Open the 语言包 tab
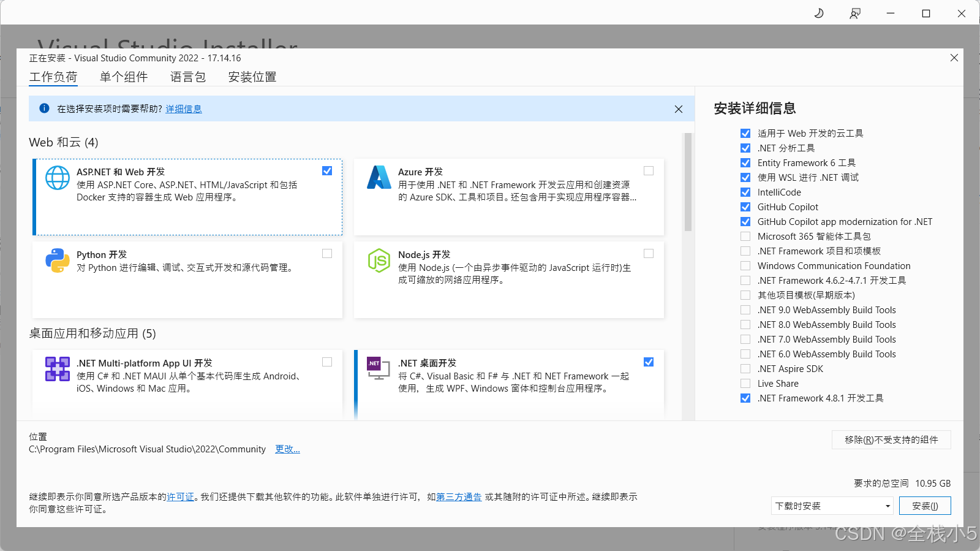 pos(188,77)
